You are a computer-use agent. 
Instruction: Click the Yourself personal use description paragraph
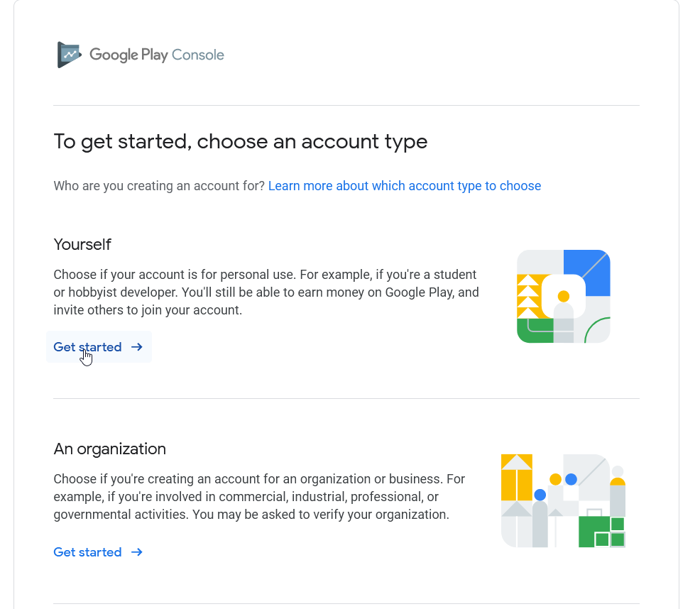(266, 292)
